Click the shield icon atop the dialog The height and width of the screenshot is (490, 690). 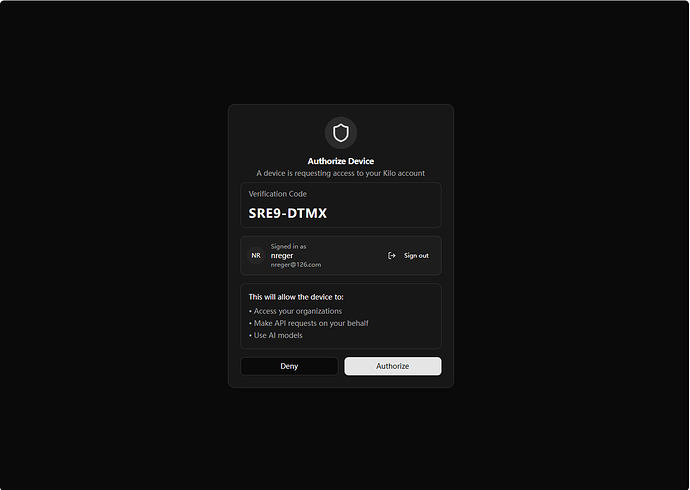click(x=341, y=133)
